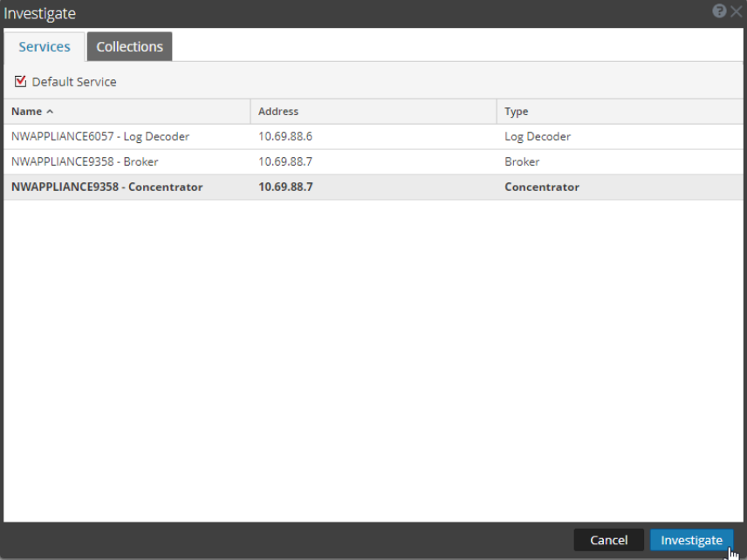The height and width of the screenshot is (560, 747).
Task: Uncheck the Default Service checkbox
Action: coord(20,80)
